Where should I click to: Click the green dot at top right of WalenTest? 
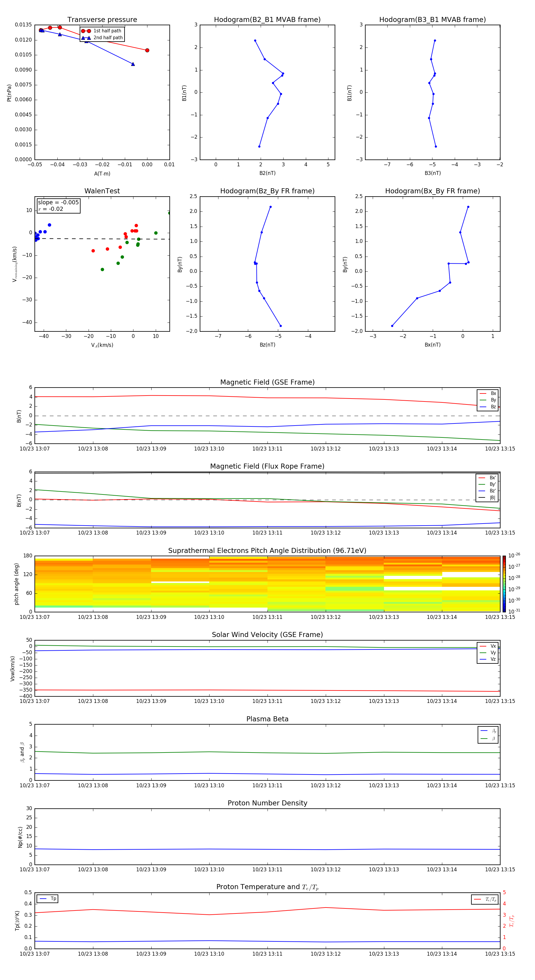[169, 213]
